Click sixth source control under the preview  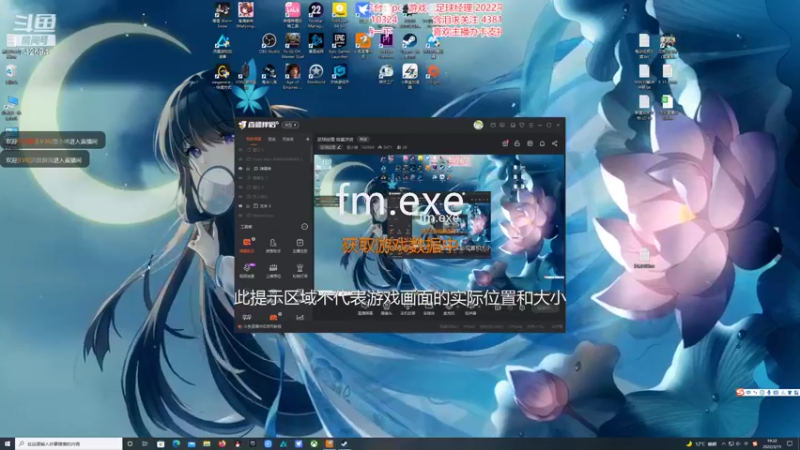(x=470, y=309)
